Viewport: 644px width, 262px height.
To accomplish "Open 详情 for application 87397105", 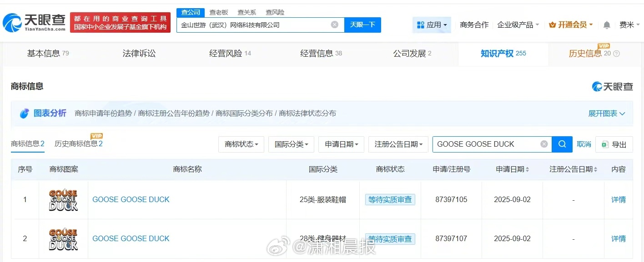I will point(619,199).
